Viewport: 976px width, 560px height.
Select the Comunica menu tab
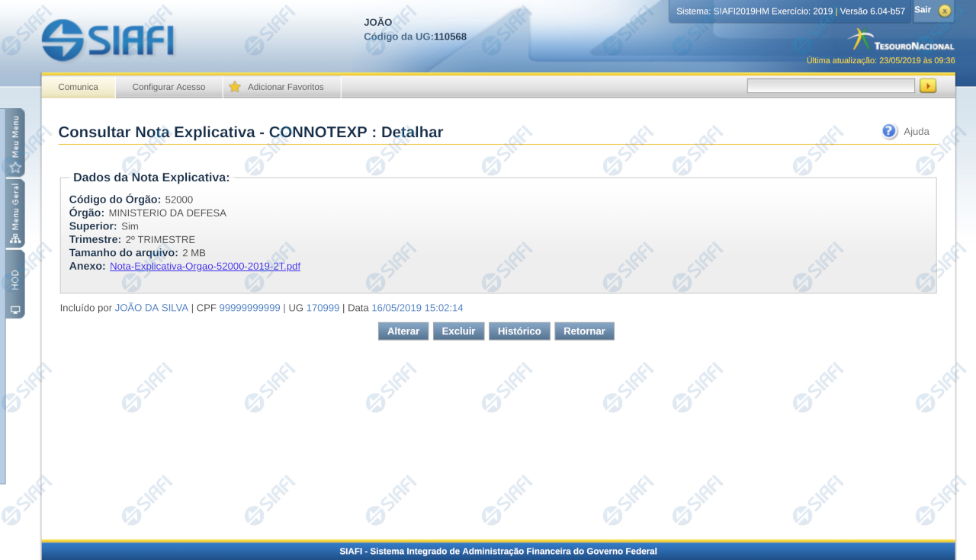click(79, 87)
